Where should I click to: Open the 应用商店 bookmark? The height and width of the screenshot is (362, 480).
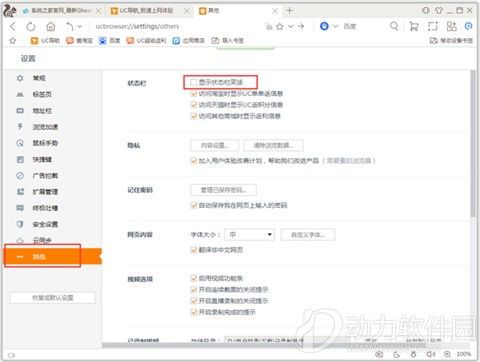click(189, 41)
